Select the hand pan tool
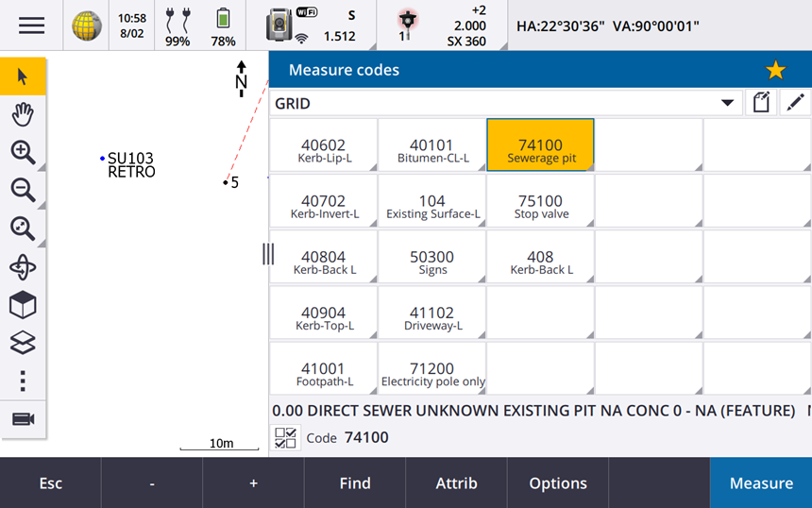The height and width of the screenshot is (508, 812). tap(23, 114)
